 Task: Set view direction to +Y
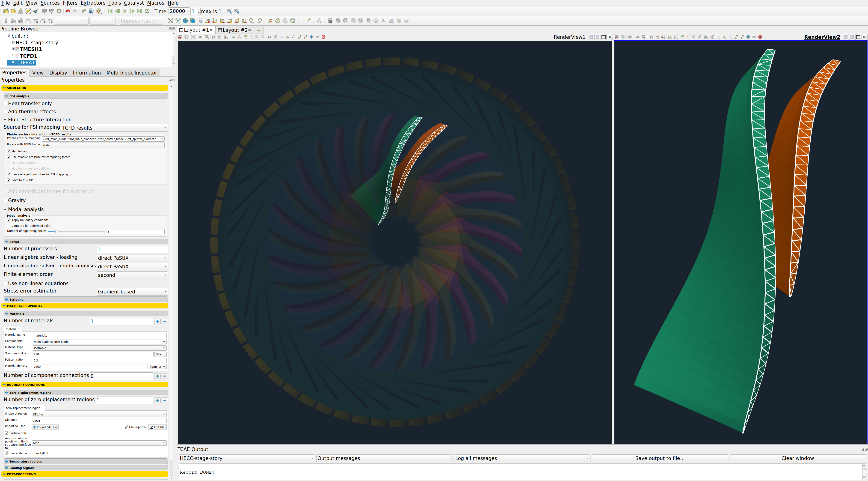[x=222, y=21]
